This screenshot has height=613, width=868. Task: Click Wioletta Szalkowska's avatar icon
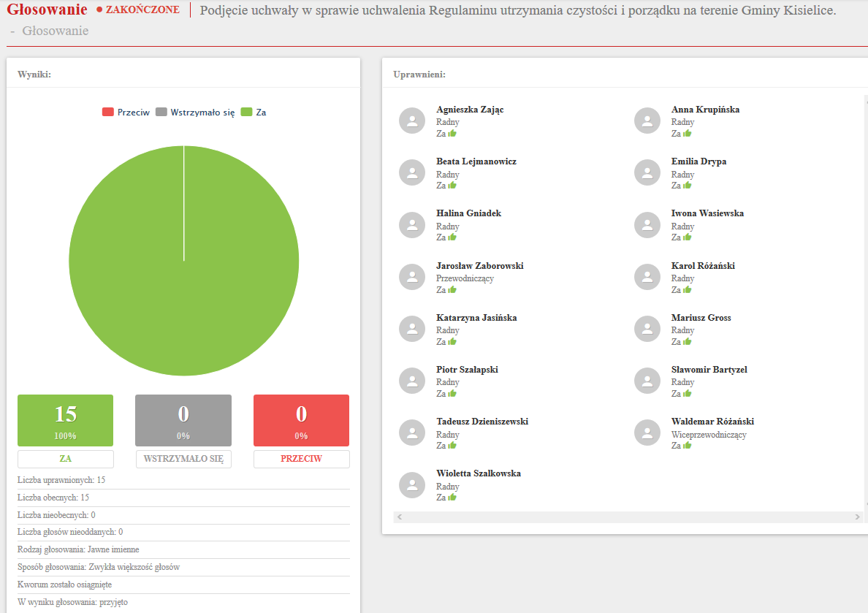point(412,485)
